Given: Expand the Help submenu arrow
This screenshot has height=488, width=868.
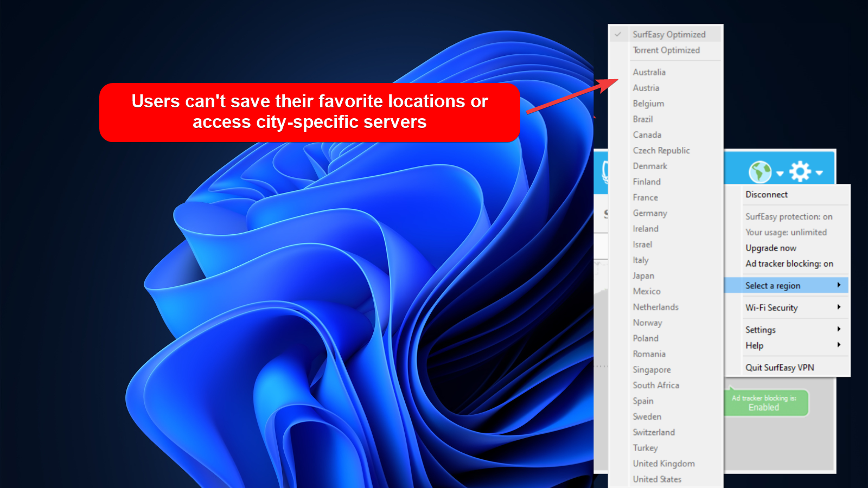Looking at the screenshot, I should click(839, 345).
